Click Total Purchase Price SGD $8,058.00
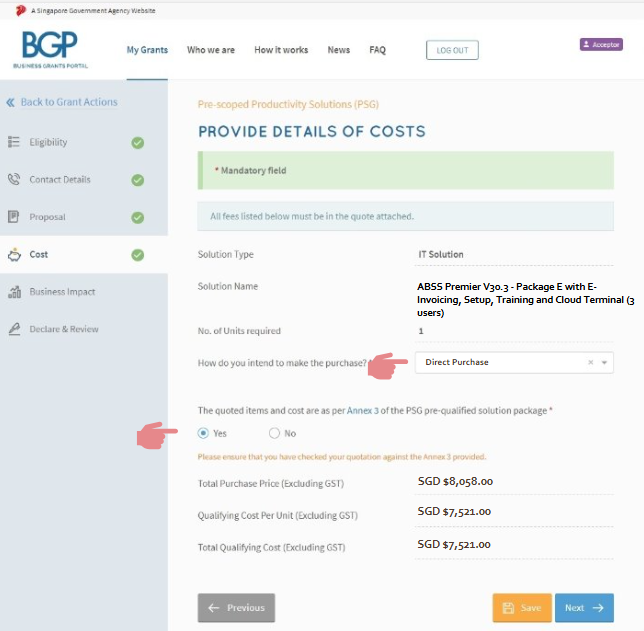The height and width of the screenshot is (631, 644). coord(455,481)
